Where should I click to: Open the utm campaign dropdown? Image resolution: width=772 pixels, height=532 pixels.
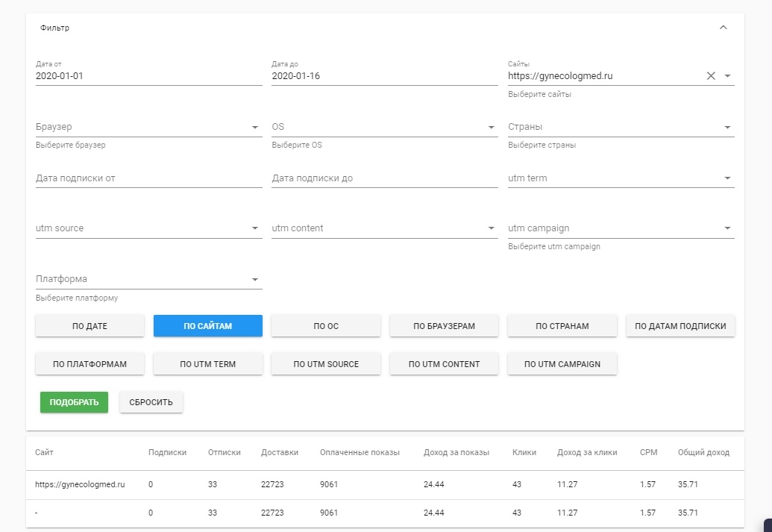(x=621, y=228)
